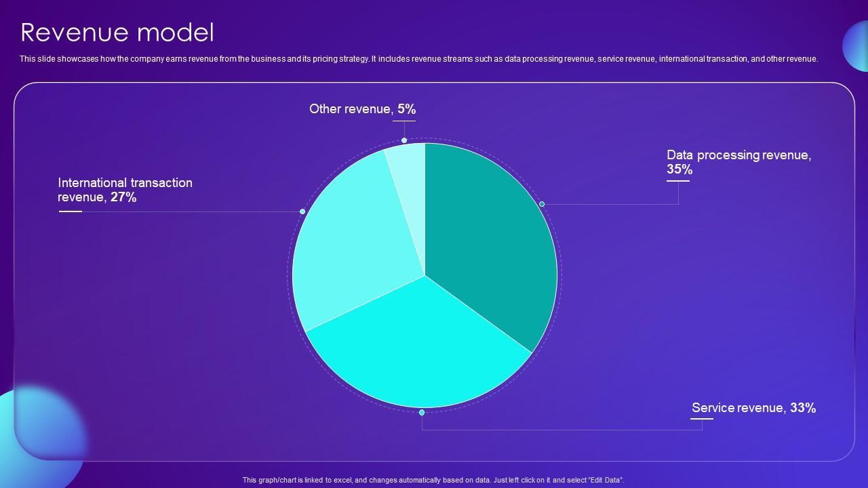The image size is (868, 488).
Task: Select the "Service revenue, 33%" label
Action: (753, 408)
